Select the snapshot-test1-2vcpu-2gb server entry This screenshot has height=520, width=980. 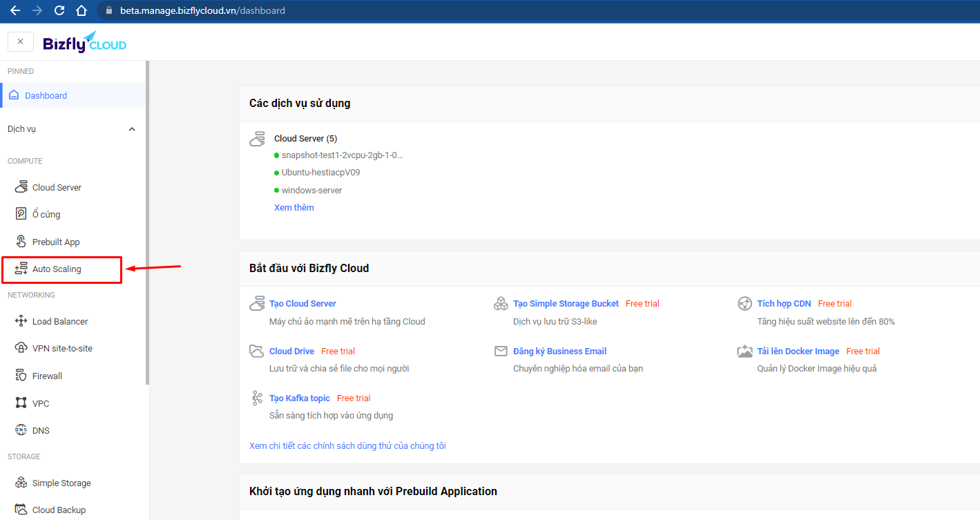point(342,155)
